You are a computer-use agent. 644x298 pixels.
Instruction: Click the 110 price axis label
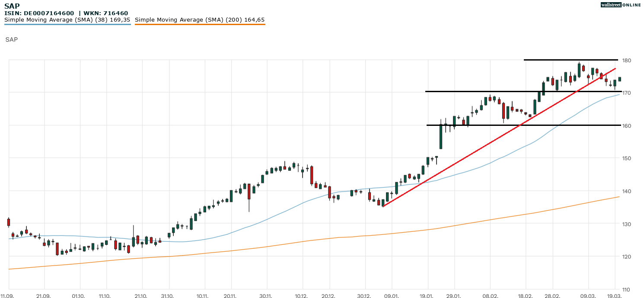click(627, 289)
